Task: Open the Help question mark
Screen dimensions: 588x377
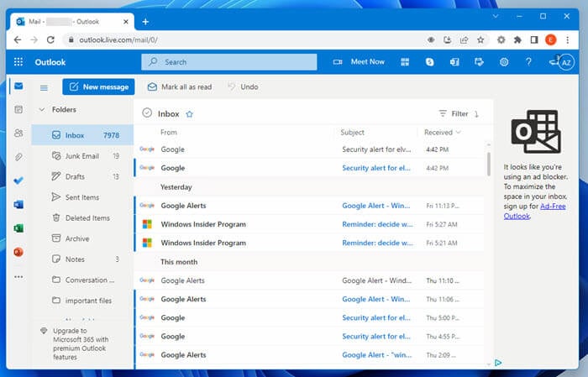Action: pos(528,62)
